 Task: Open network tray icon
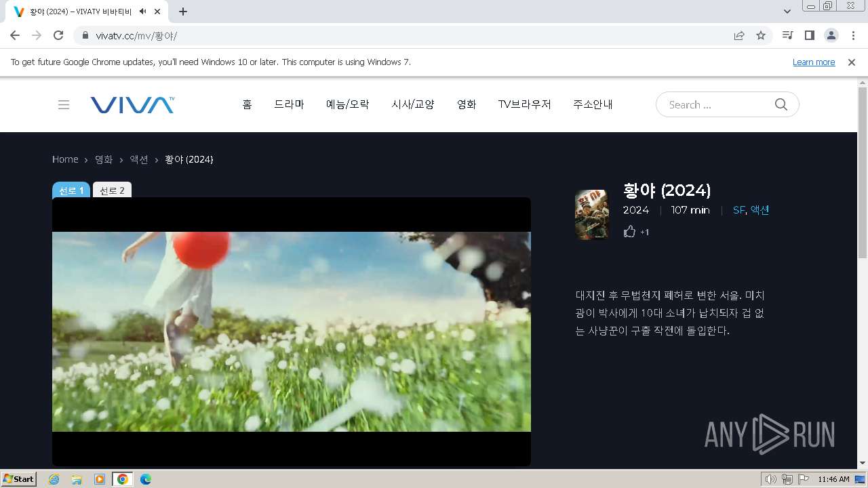pyautogui.click(x=787, y=479)
